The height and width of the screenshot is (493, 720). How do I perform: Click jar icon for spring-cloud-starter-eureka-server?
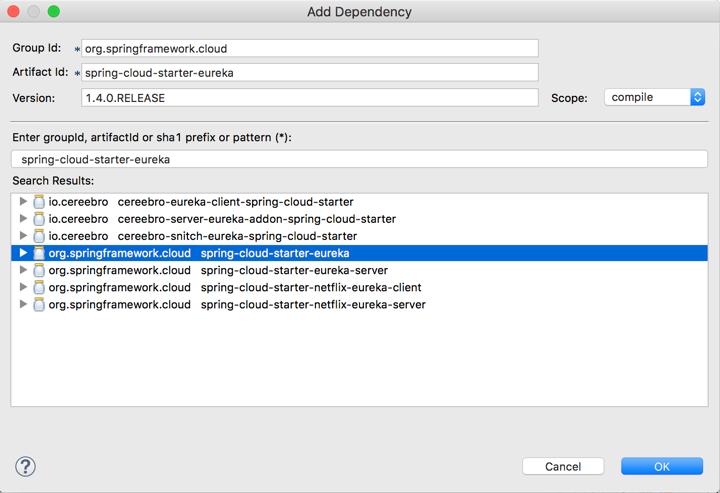pyautogui.click(x=39, y=270)
